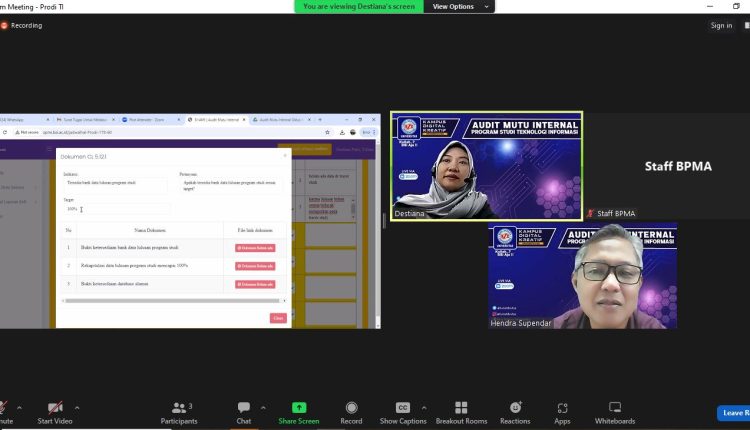The image size is (750, 430).
Task: Close the Post Attendee - Zoom tab
Action: (x=179, y=120)
